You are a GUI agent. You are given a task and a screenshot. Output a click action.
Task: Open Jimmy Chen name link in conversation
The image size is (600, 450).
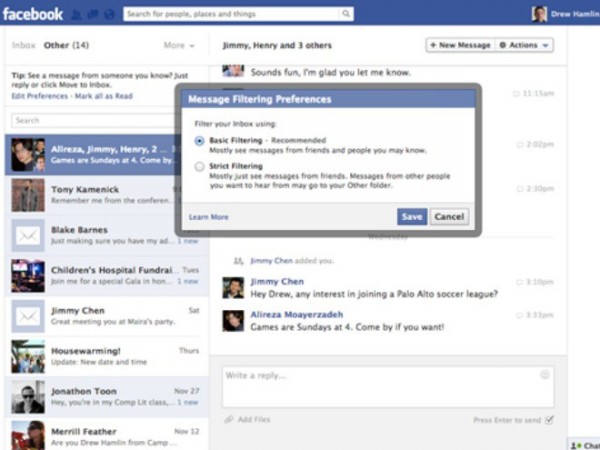point(277,282)
